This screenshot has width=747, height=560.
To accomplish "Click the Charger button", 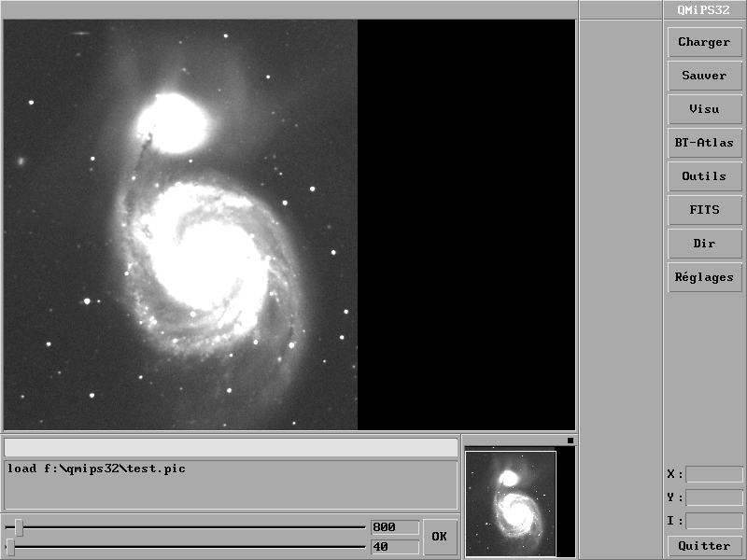I will [x=704, y=42].
